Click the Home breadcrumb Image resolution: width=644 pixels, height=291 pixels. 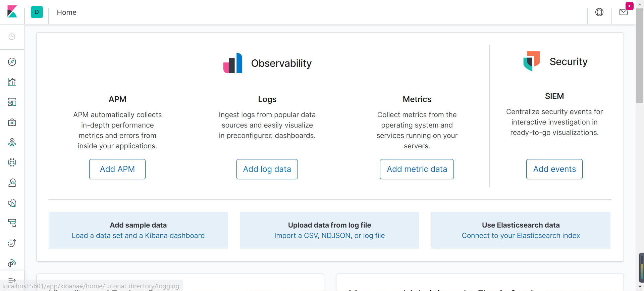tap(67, 12)
